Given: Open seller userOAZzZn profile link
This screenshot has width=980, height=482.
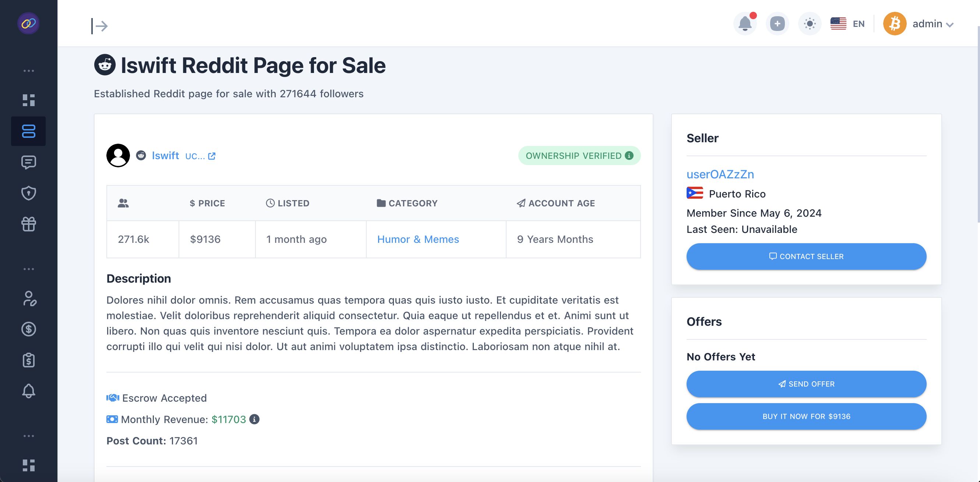Looking at the screenshot, I should pos(720,174).
